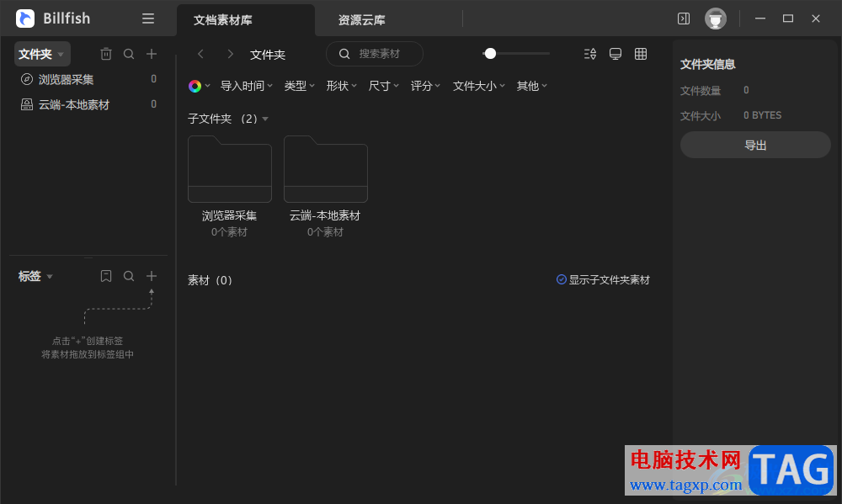Click 0 BYTES file size value
842x504 pixels.
coord(763,115)
